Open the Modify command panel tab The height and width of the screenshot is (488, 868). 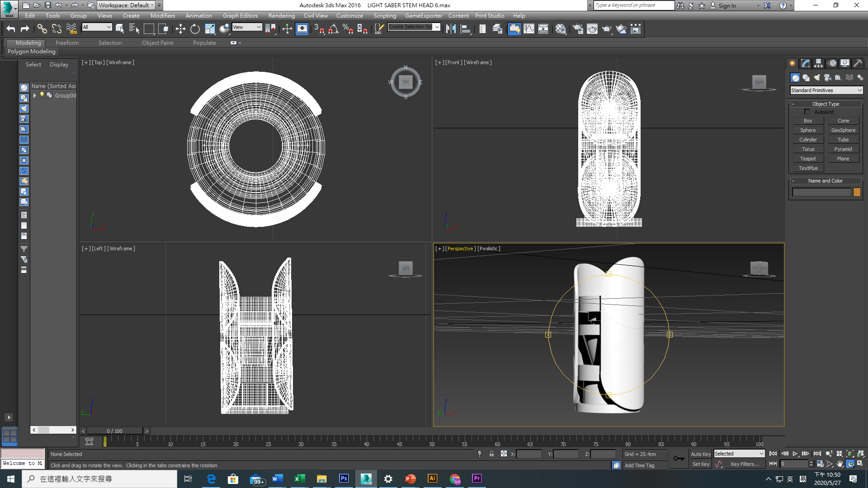[806, 63]
